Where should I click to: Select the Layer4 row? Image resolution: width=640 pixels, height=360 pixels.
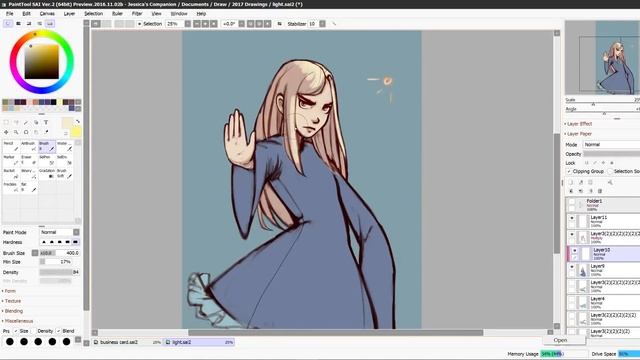pyautogui.click(x=603, y=302)
